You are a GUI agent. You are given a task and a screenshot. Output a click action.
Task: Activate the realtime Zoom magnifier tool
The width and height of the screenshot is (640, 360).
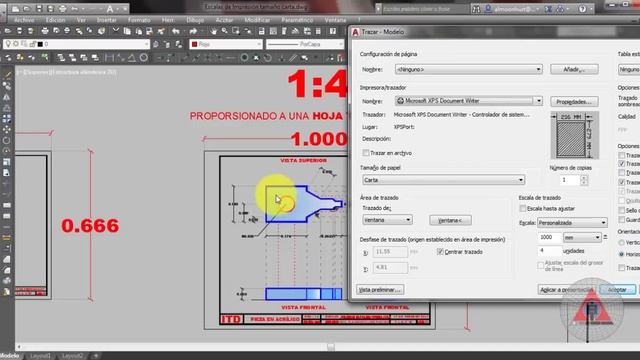coord(224,31)
